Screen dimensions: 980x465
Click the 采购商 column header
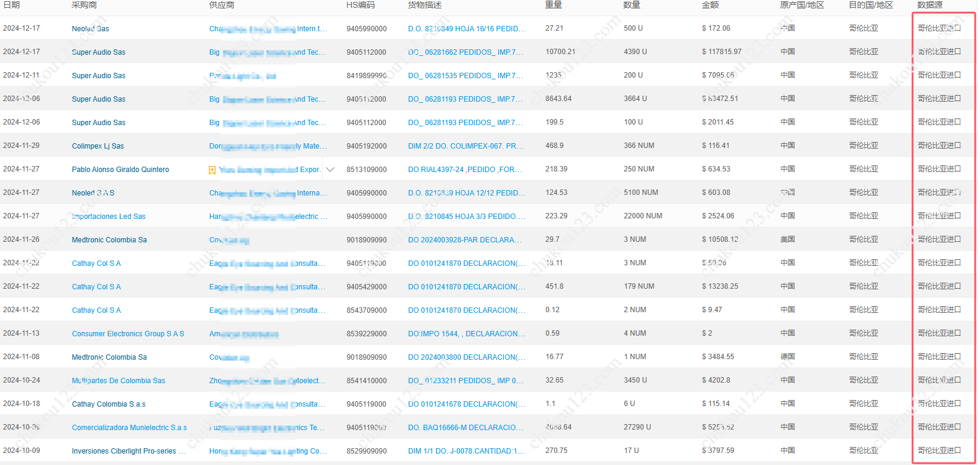[x=84, y=5]
